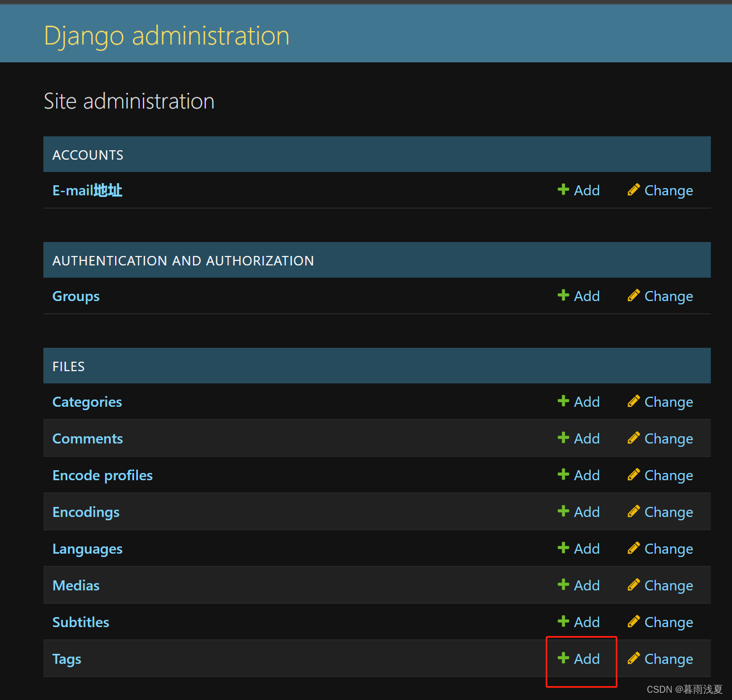Viewport: 732px width, 700px height.
Task: Click the Add text link for Tags
Action: pos(587,659)
